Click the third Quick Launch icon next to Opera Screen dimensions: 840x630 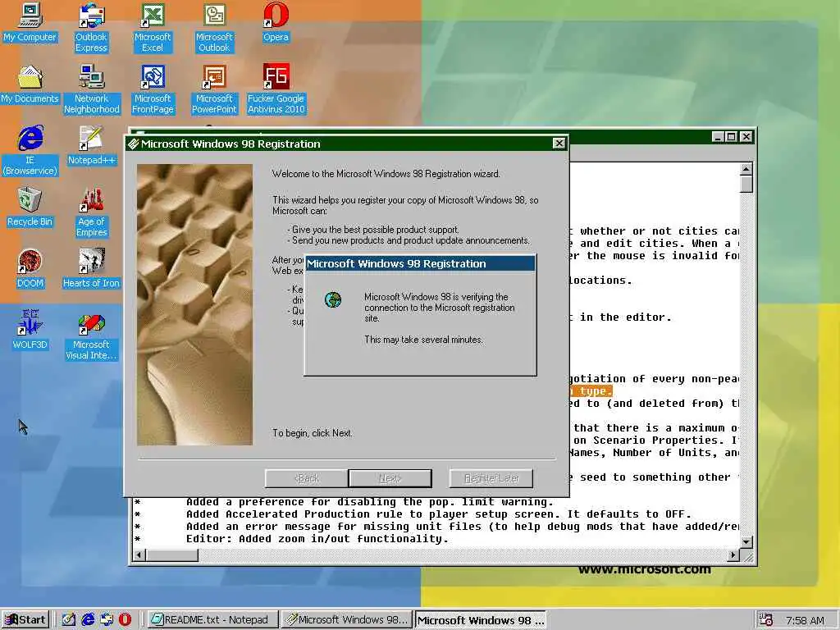(107, 620)
